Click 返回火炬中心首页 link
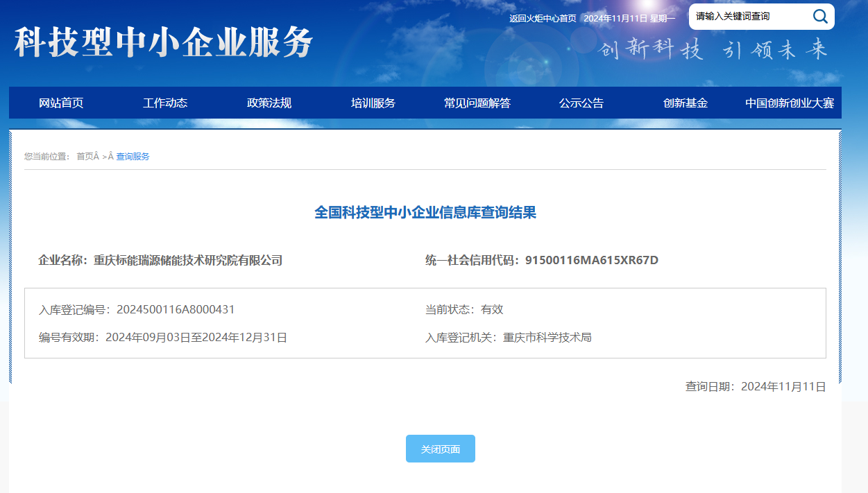Screen dimensions: 868x493 pos(543,19)
